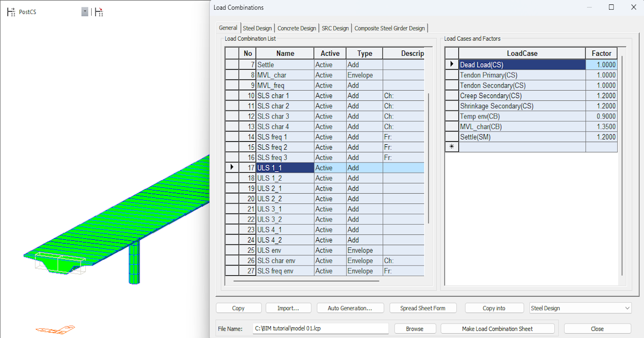Select the Factor cell for MVL_char(CB)
Image resolution: width=644 pixels, height=338 pixels.
pyautogui.click(x=601, y=127)
